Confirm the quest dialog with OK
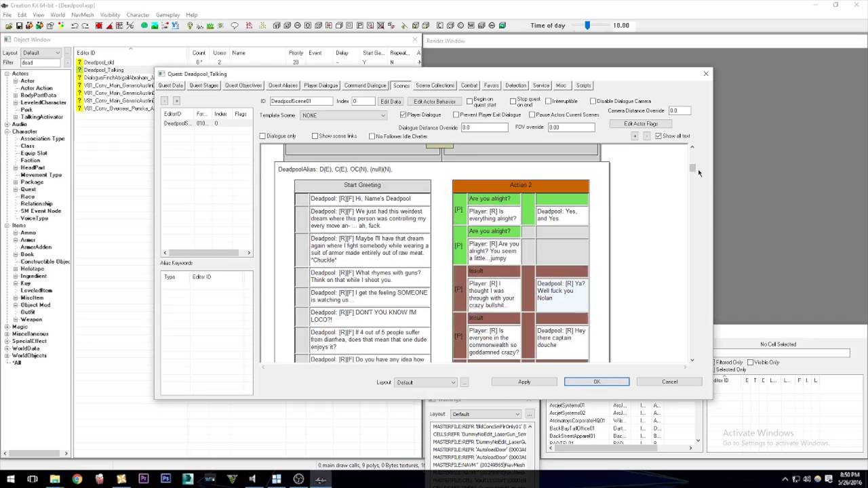The image size is (868, 488). pos(597,382)
